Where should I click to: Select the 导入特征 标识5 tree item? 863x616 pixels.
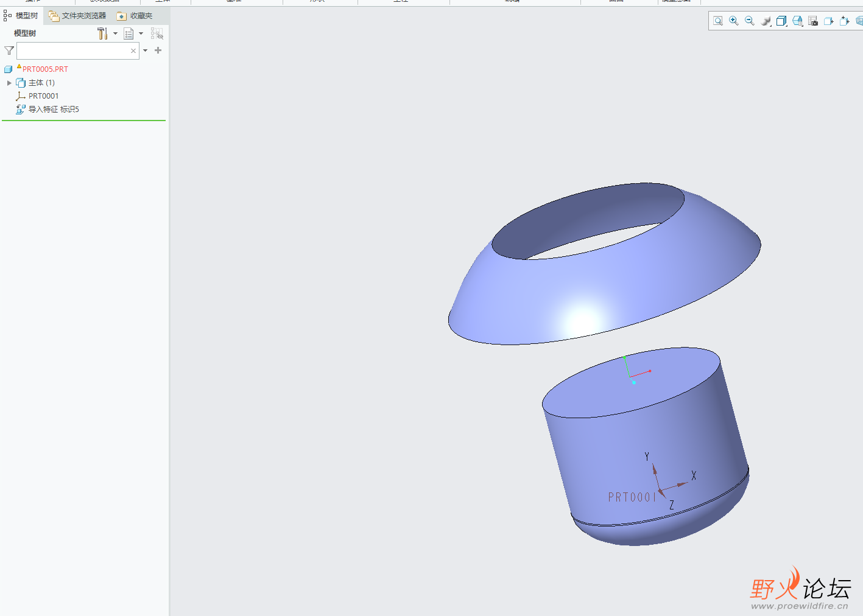point(54,110)
